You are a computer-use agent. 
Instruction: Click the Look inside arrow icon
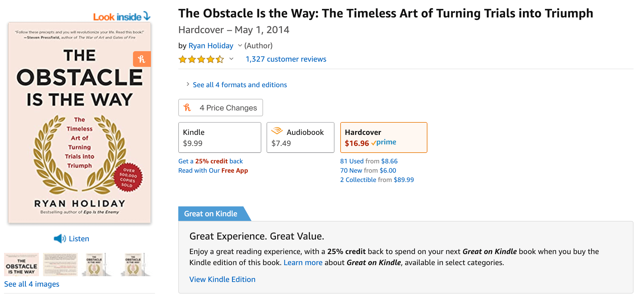(147, 16)
